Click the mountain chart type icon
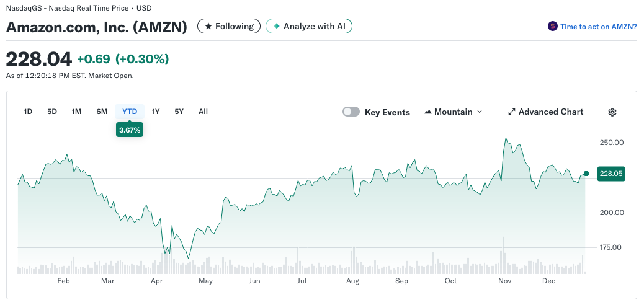The width and height of the screenshot is (644, 305). pyautogui.click(x=427, y=112)
